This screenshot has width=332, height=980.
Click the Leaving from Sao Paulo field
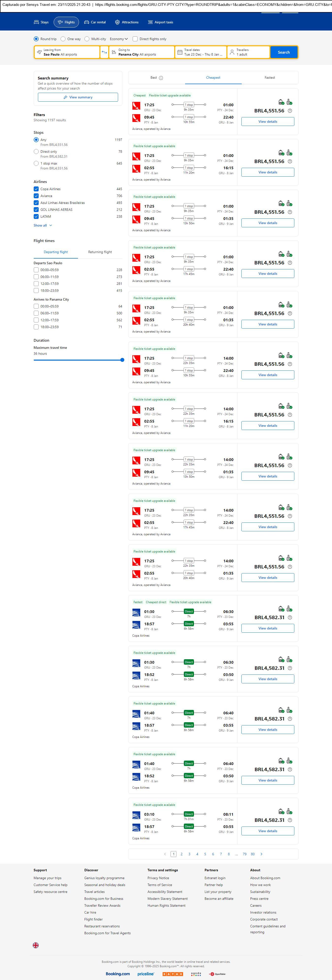coord(67,52)
